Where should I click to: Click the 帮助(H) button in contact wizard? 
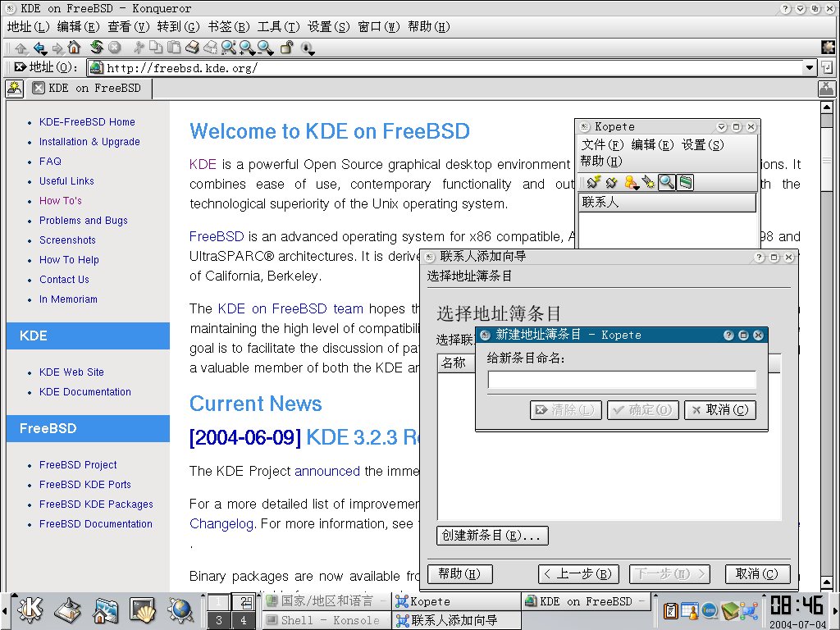coord(460,573)
